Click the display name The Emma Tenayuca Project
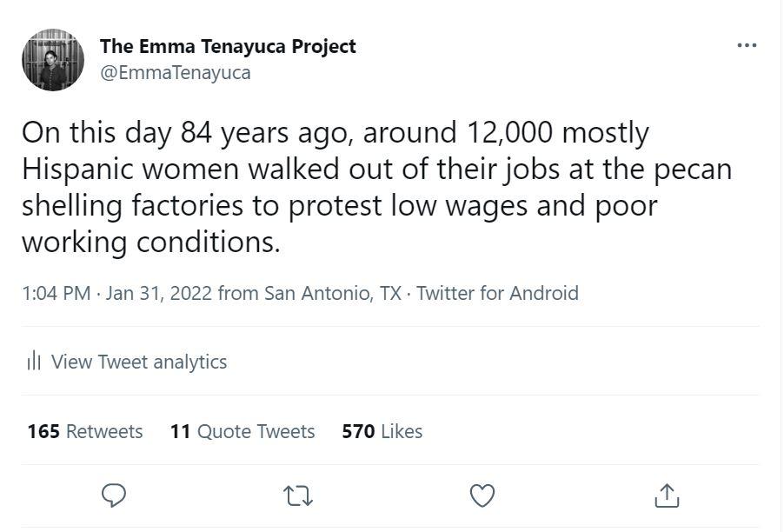 (228, 46)
